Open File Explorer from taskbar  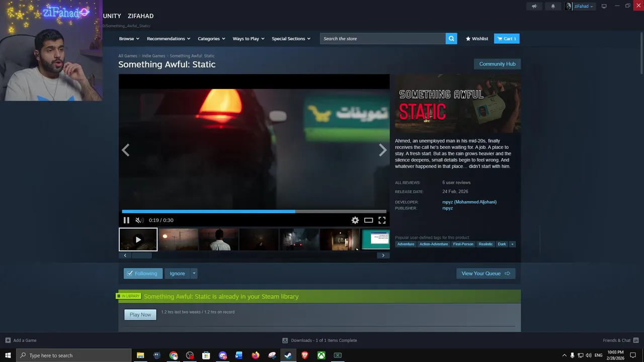140,355
